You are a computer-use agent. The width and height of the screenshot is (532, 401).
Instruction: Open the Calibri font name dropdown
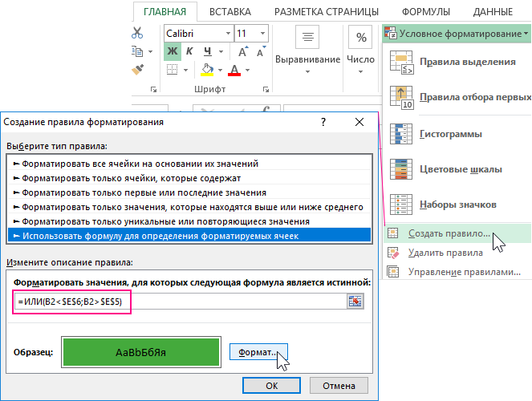pyautogui.click(x=228, y=33)
